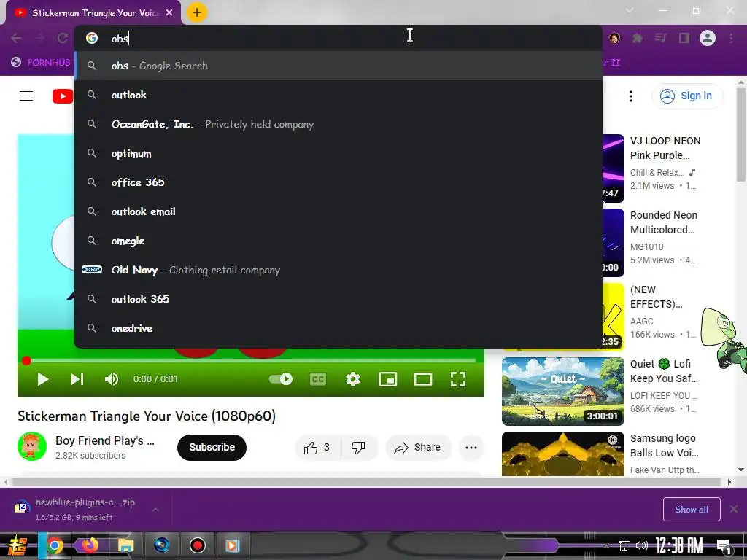Show all downloads
Image resolution: width=747 pixels, height=560 pixels.
pyautogui.click(x=692, y=510)
